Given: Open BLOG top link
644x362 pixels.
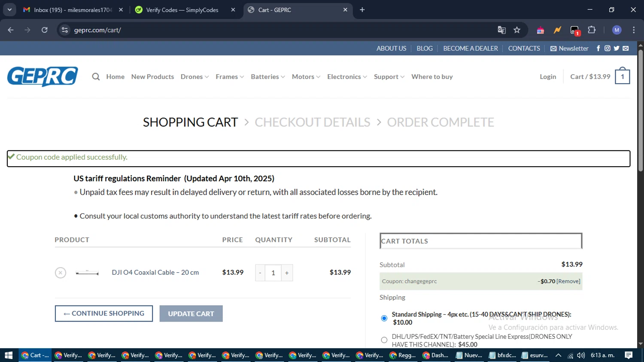Looking at the screenshot, I should point(425,48).
